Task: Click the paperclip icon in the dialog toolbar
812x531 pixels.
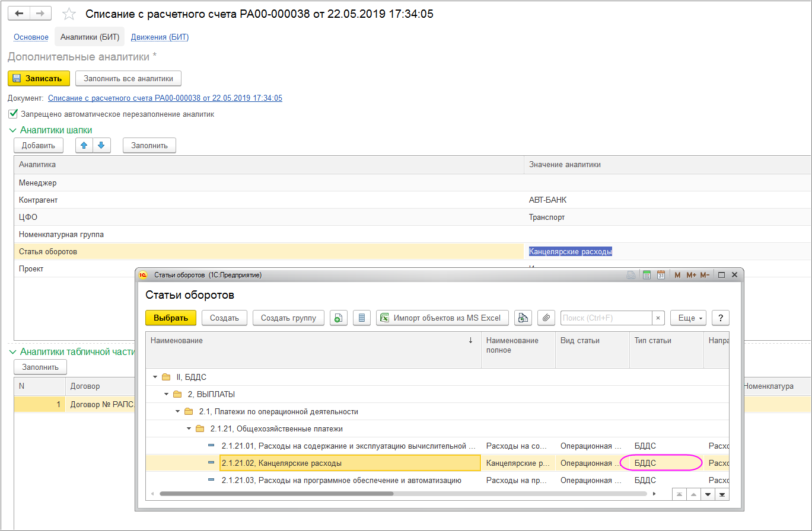Action: [x=546, y=318]
